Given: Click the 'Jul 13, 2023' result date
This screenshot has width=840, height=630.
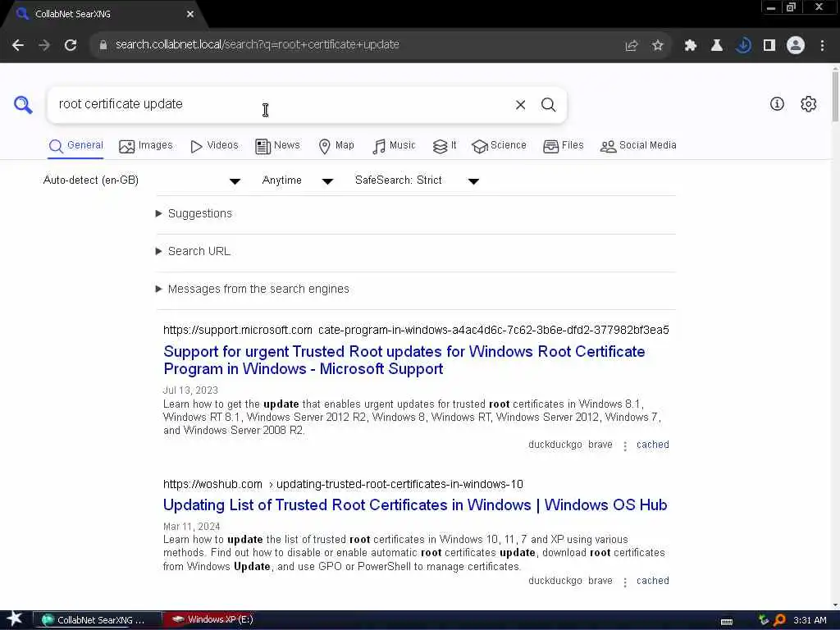Looking at the screenshot, I should pos(190,390).
